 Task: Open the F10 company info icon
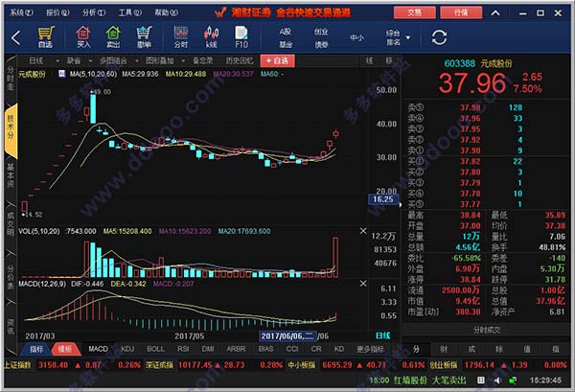click(x=241, y=37)
